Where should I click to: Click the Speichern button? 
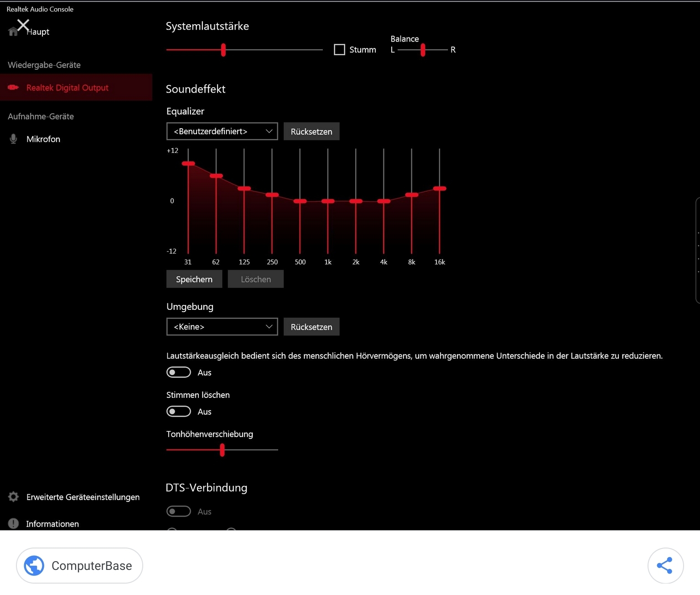(x=194, y=279)
